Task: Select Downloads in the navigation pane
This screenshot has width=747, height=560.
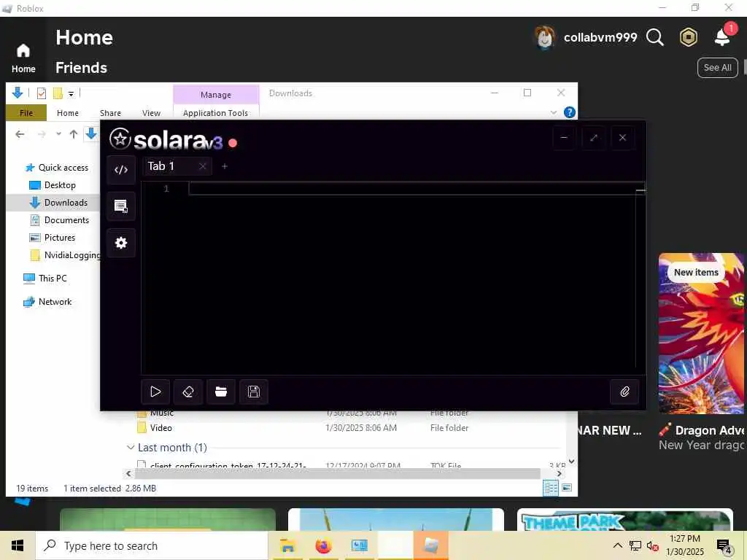Action: [x=58, y=203]
